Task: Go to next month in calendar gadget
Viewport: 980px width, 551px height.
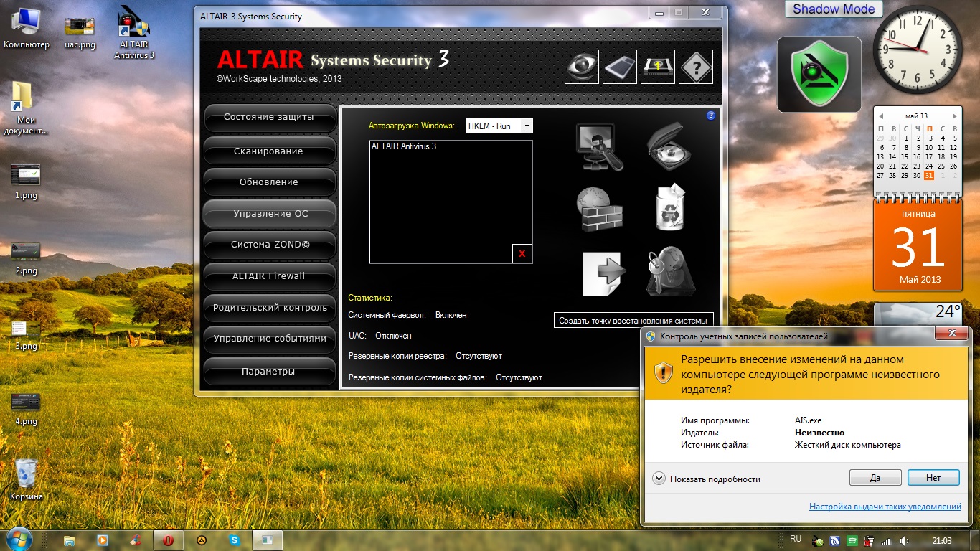Action: [954, 116]
